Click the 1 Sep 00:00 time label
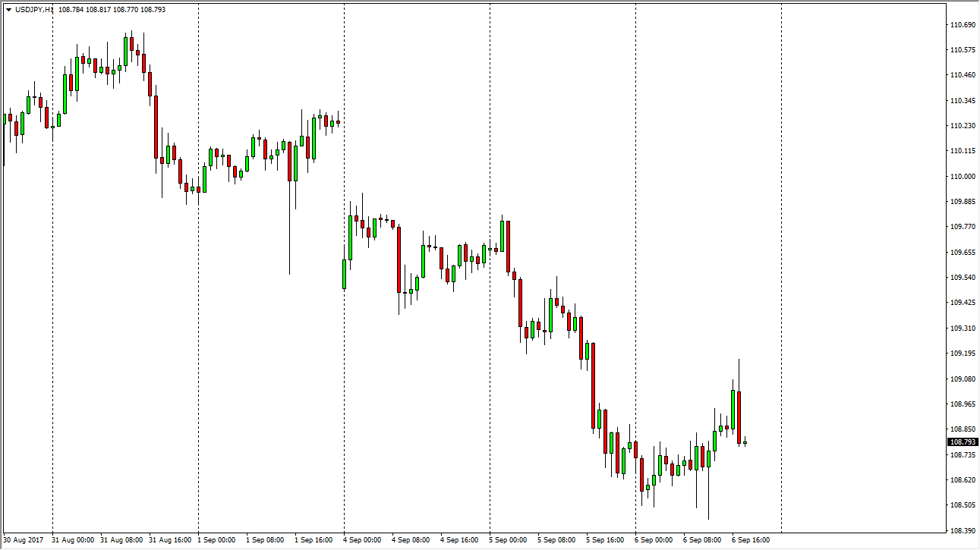 [217, 540]
